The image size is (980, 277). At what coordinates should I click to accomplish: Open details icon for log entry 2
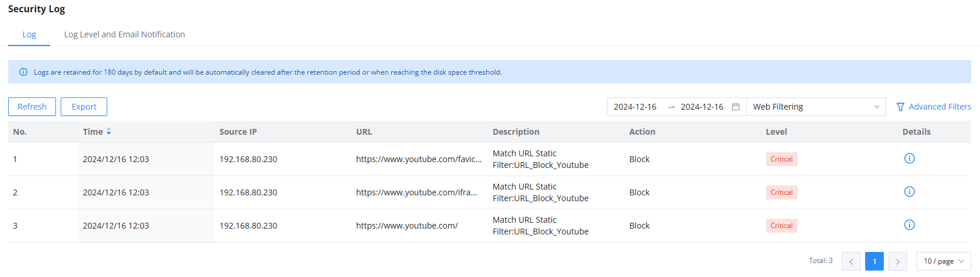click(909, 192)
